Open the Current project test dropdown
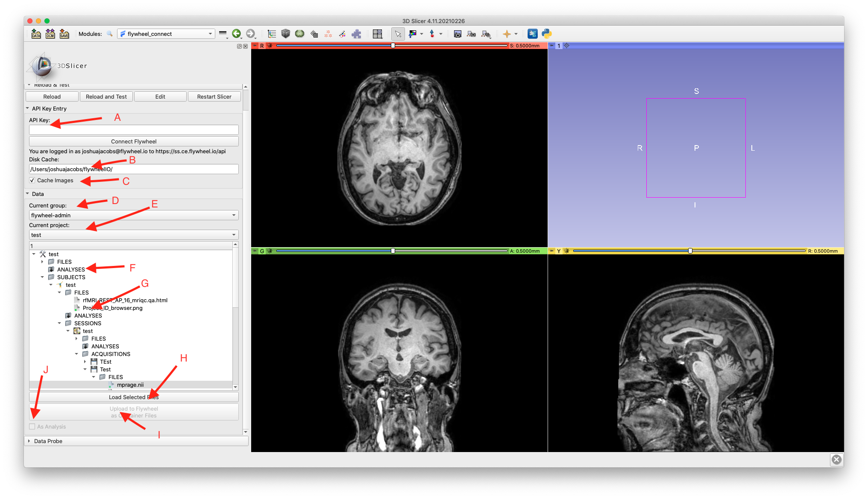 (x=134, y=235)
